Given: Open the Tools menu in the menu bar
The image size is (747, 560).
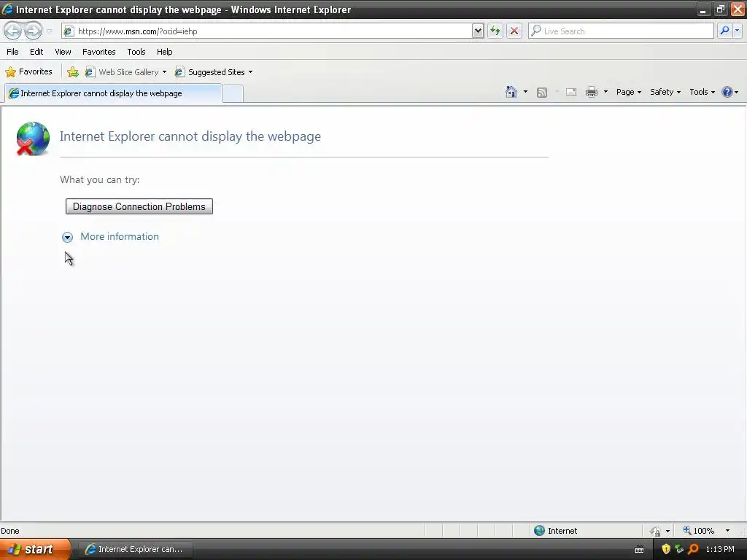Looking at the screenshot, I should point(136,52).
